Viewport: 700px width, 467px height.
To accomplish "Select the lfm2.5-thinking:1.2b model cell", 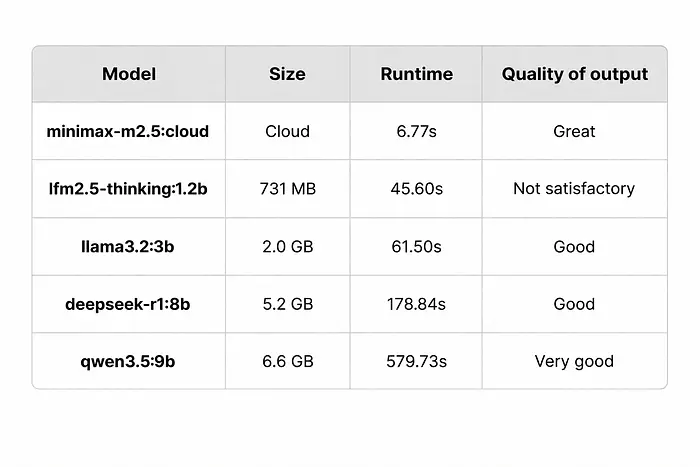I will click(x=129, y=189).
